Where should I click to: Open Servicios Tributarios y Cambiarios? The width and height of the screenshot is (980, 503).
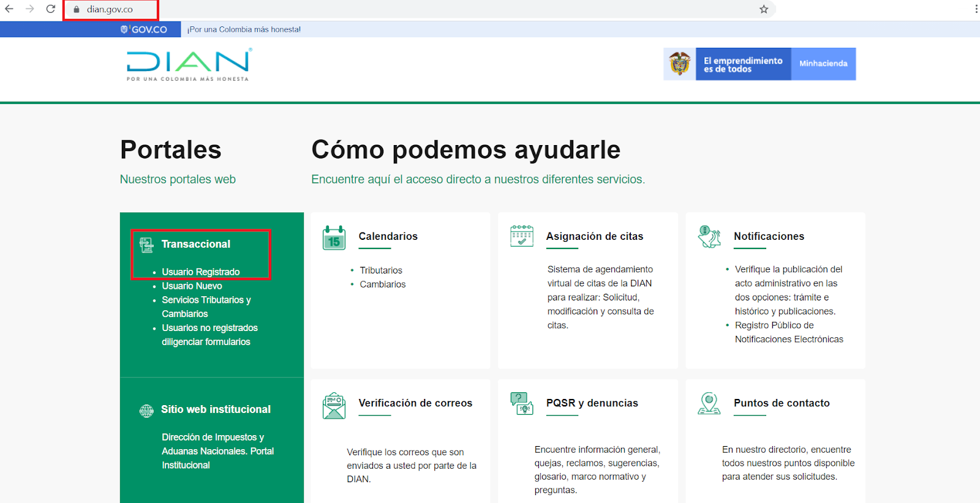(x=206, y=307)
